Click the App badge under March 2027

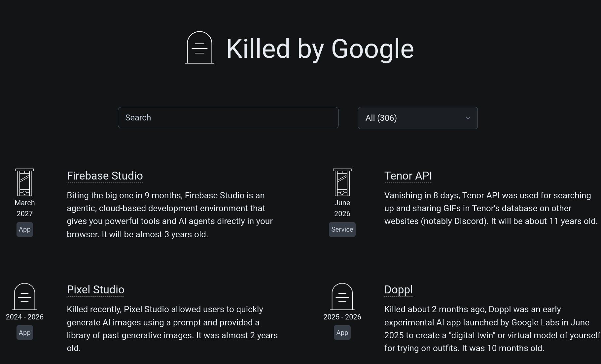[x=25, y=229]
